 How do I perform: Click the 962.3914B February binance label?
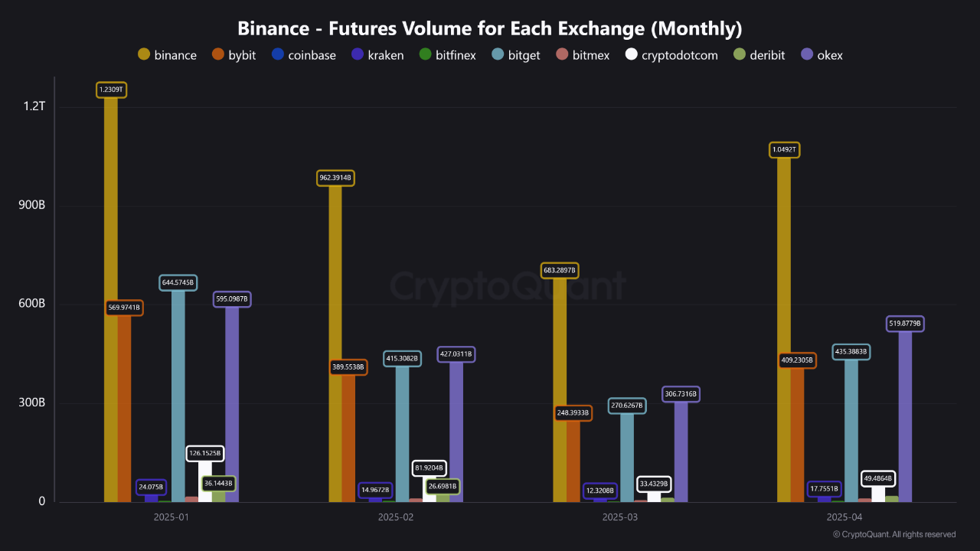click(335, 178)
